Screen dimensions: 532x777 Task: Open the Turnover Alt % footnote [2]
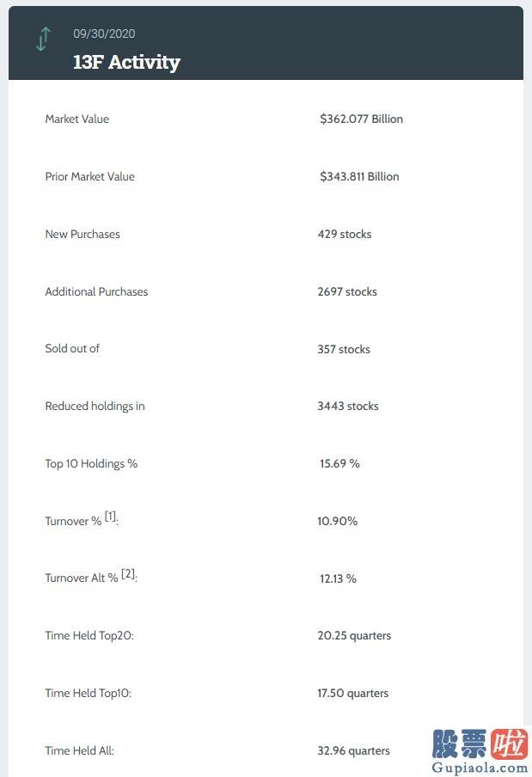[128, 574]
